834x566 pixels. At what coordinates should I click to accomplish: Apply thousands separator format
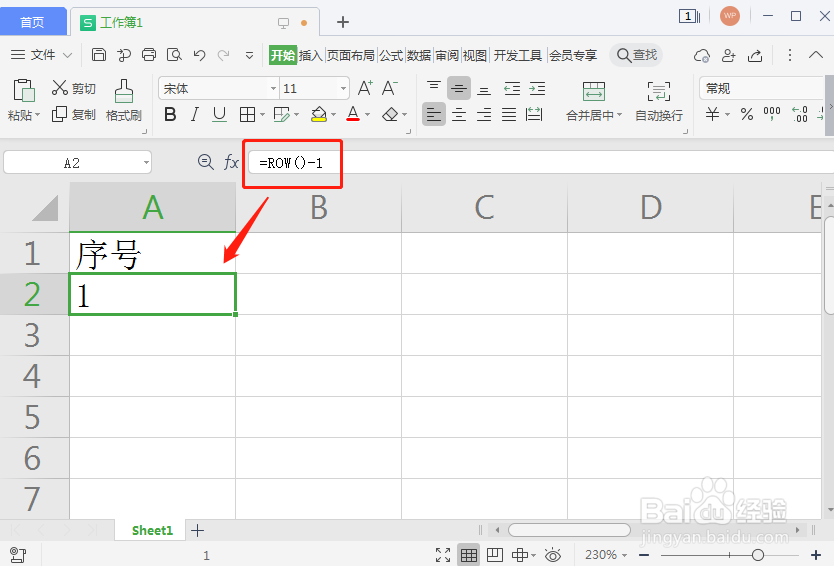pyautogui.click(x=772, y=114)
